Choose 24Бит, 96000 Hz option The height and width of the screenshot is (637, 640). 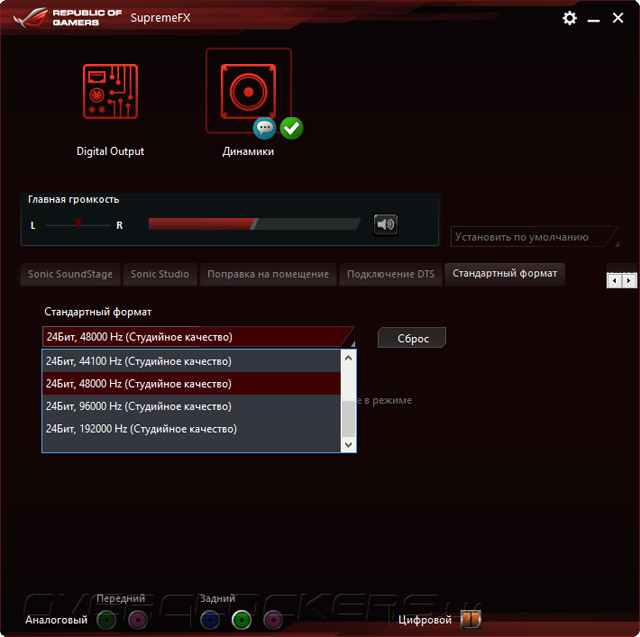pyautogui.click(x=191, y=406)
